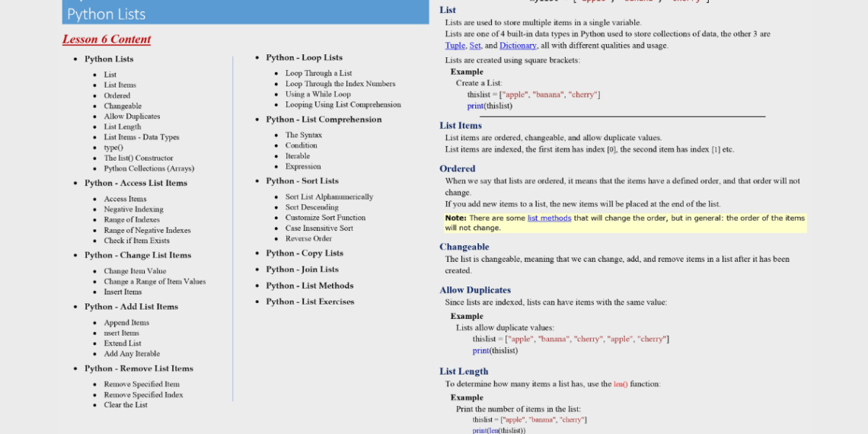868x434 pixels.
Task: Click 'Python - List Comprehension' heading
Action: (x=324, y=120)
